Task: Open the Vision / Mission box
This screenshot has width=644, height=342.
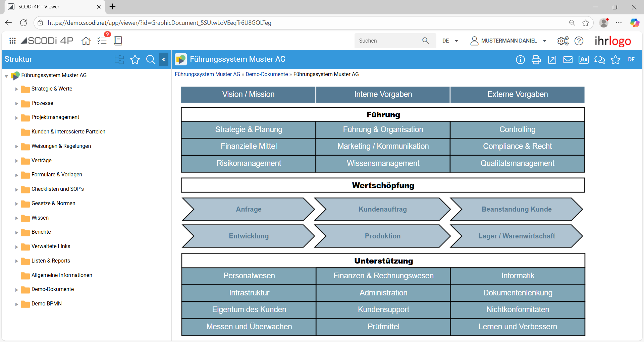Action: pos(248,95)
